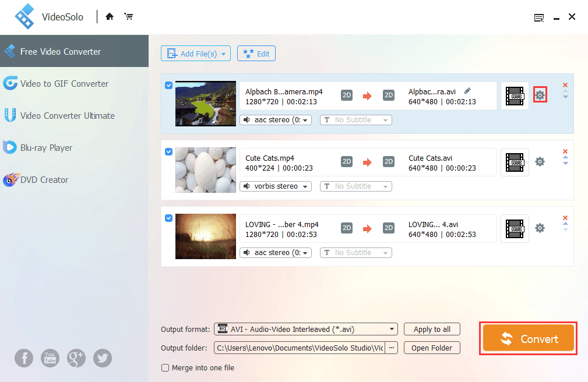Open the Google Plus social icon
Screen dimensions: 588x382
[x=76, y=358]
